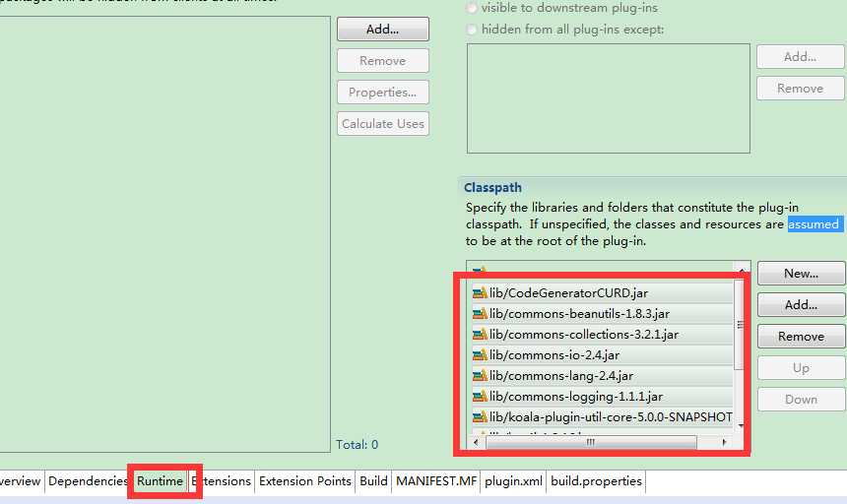The image size is (847, 504).
Task: Click New button in Classpath section
Action: [x=802, y=274]
